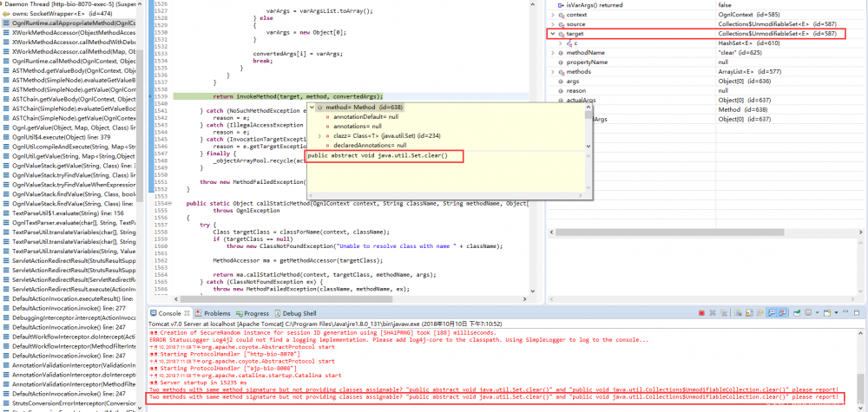Open dropdown arrow beside Open Console icon
This screenshot has height=412, width=868.
(837, 313)
